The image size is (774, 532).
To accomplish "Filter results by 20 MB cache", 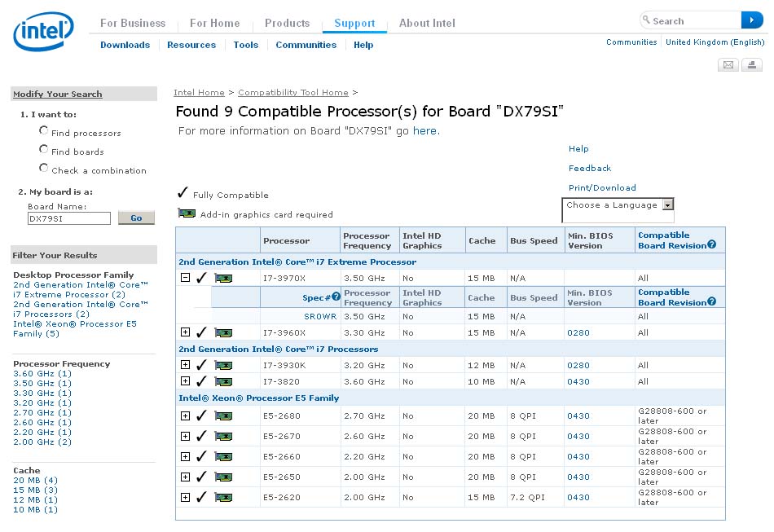I will (x=29, y=481).
